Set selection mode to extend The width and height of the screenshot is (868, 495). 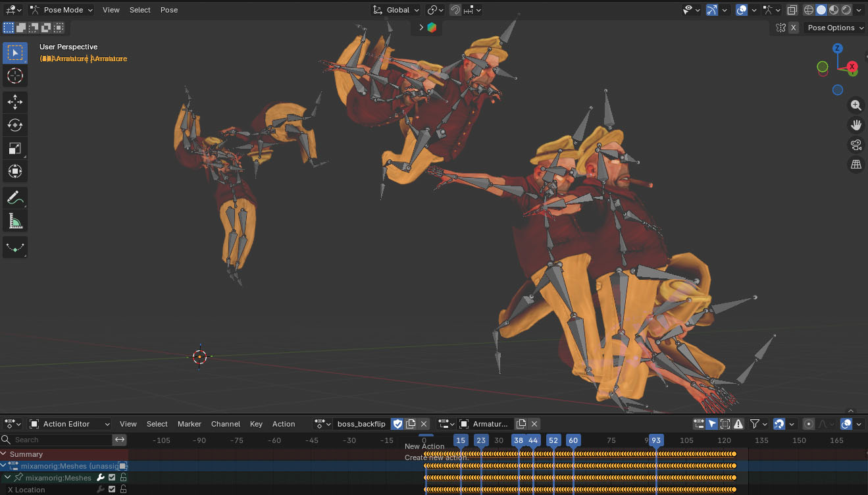click(x=21, y=28)
